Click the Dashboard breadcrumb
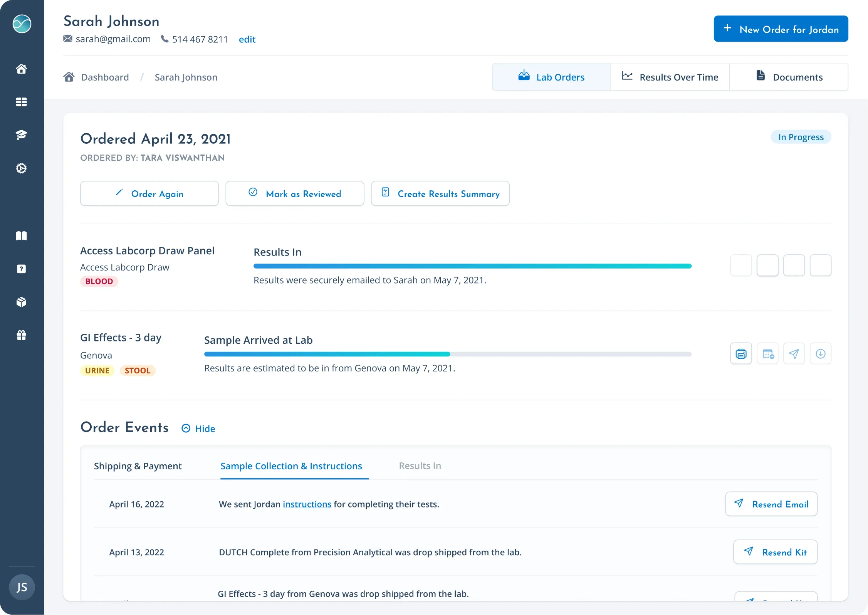 (x=105, y=77)
